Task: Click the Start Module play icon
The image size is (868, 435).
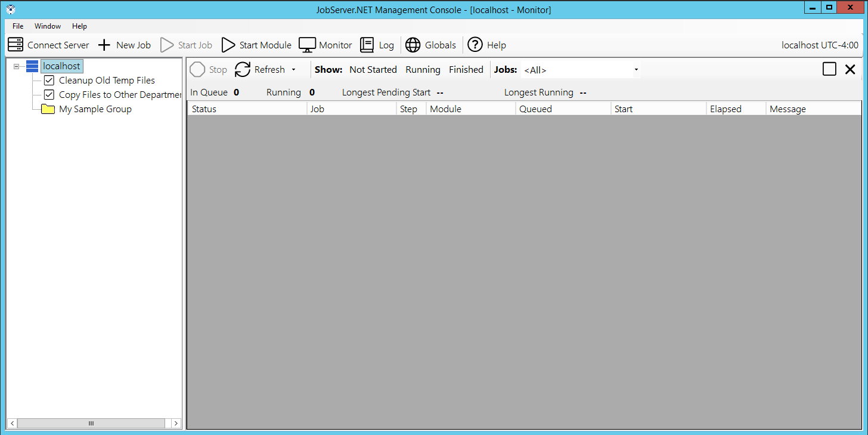Action: pyautogui.click(x=228, y=45)
